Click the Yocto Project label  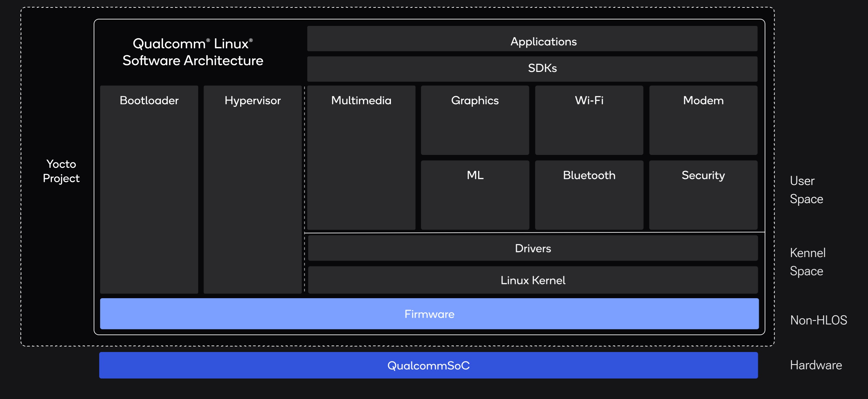(x=61, y=171)
